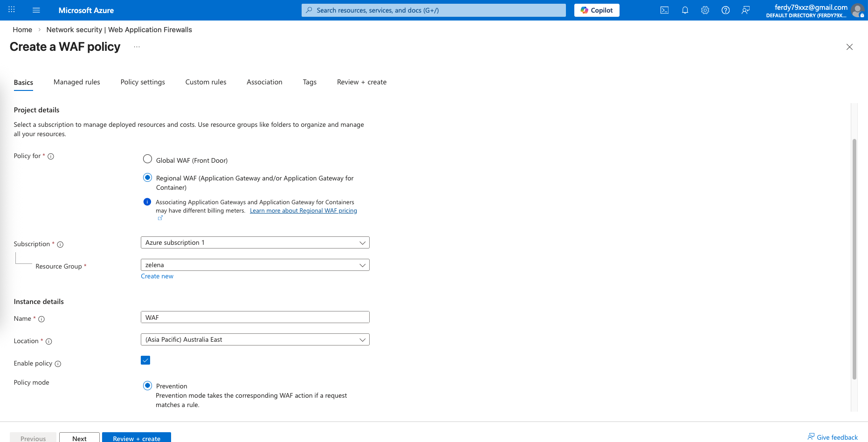The width and height of the screenshot is (868, 442).
Task: Click the feedback icon in the header
Action: tap(746, 10)
